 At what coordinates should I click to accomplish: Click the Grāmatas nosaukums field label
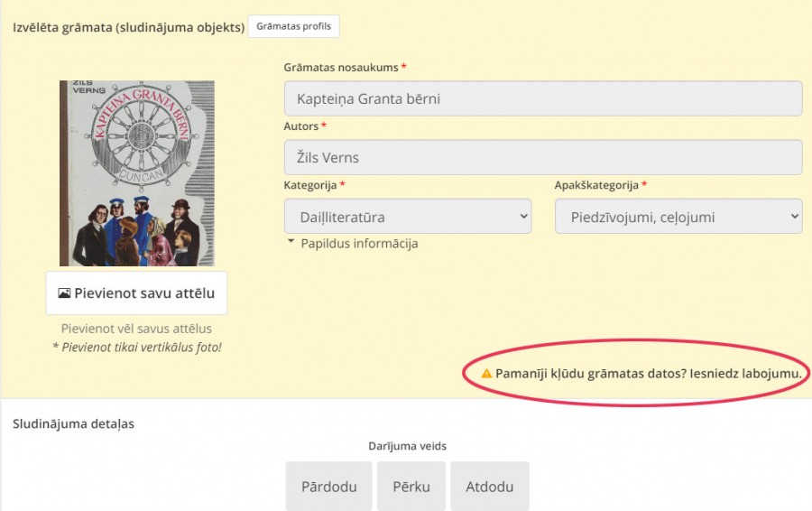(x=341, y=68)
